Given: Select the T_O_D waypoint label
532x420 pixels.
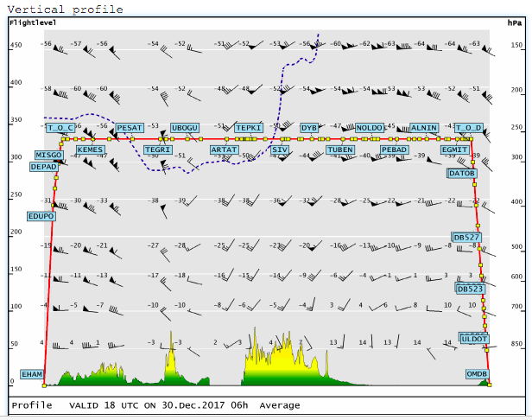Looking at the screenshot, I should [x=469, y=128].
